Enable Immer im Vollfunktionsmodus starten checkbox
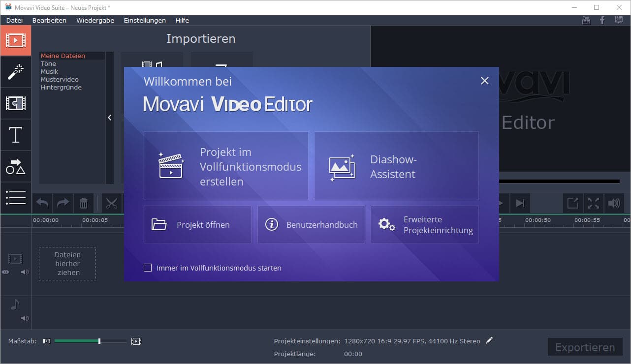 click(x=148, y=268)
